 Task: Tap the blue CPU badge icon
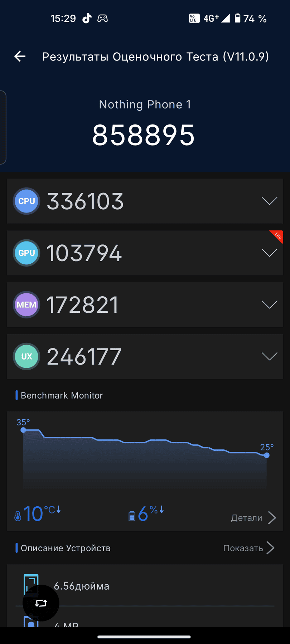pyautogui.click(x=26, y=201)
